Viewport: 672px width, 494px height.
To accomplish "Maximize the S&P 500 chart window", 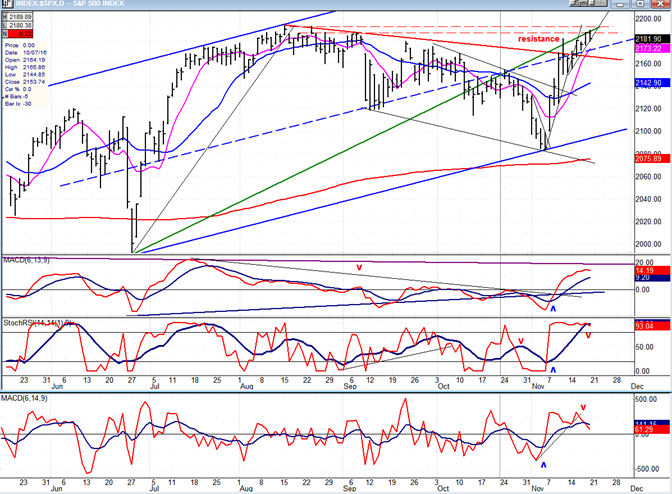I will [640, 3].
